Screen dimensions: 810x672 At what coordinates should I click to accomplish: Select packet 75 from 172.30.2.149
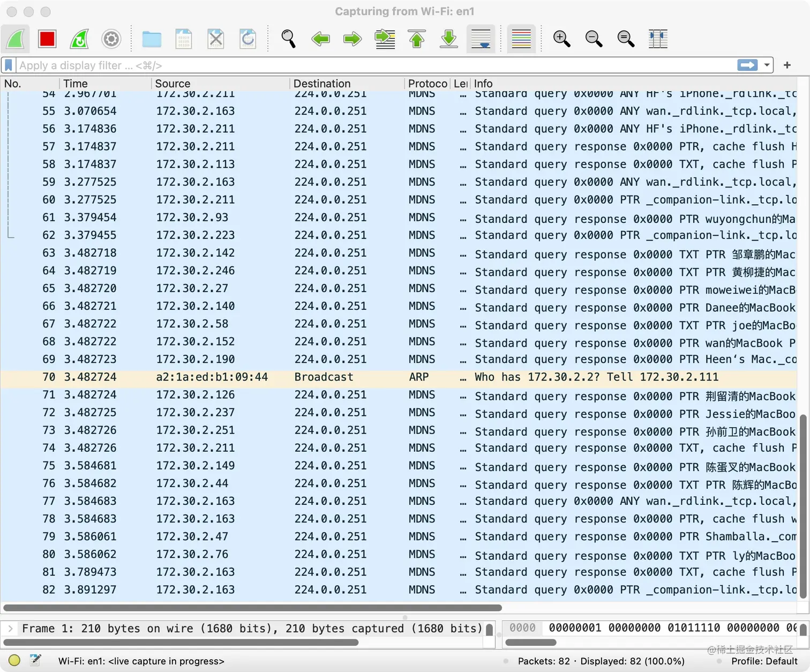pos(399,466)
